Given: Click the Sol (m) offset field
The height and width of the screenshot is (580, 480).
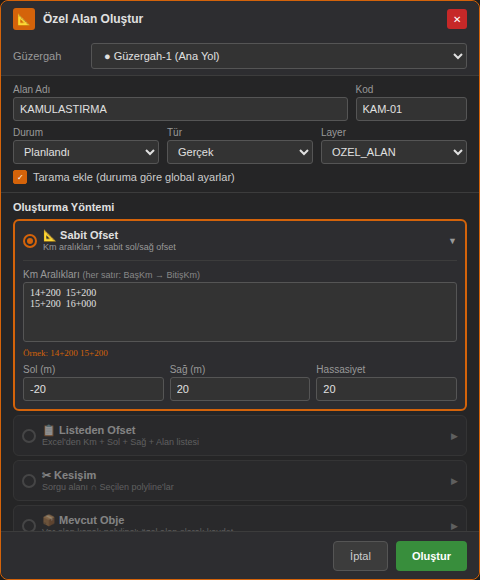Looking at the screenshot, I should pyautogui.click(x=93, y=389).
